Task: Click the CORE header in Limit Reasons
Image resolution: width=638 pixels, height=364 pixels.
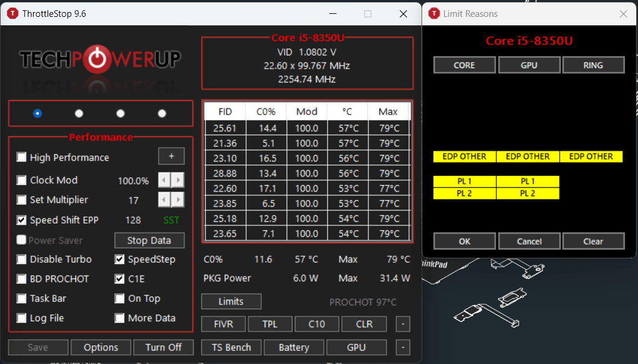Action: 464,65
